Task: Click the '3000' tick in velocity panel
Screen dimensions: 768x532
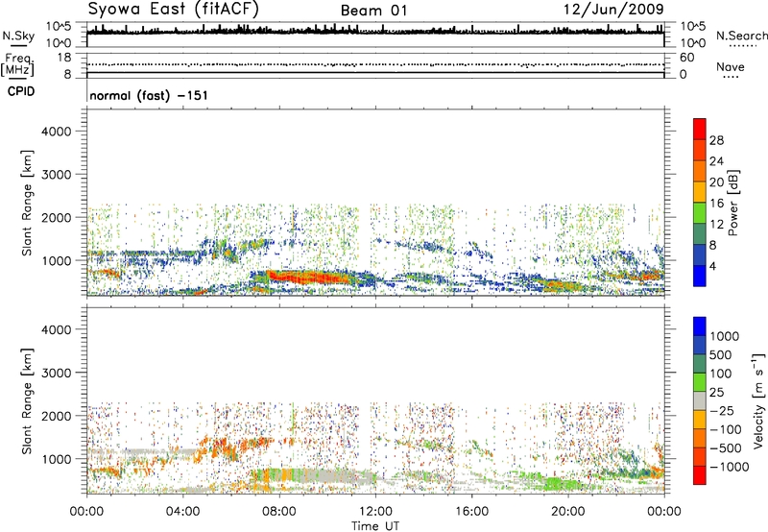Action: point(56,373)
